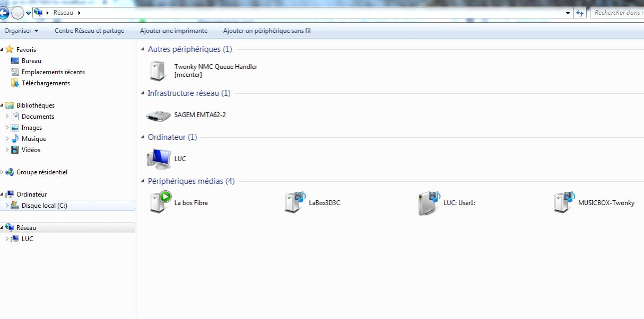Select the MUSICBOX-Twonky media device

(594, 202)
